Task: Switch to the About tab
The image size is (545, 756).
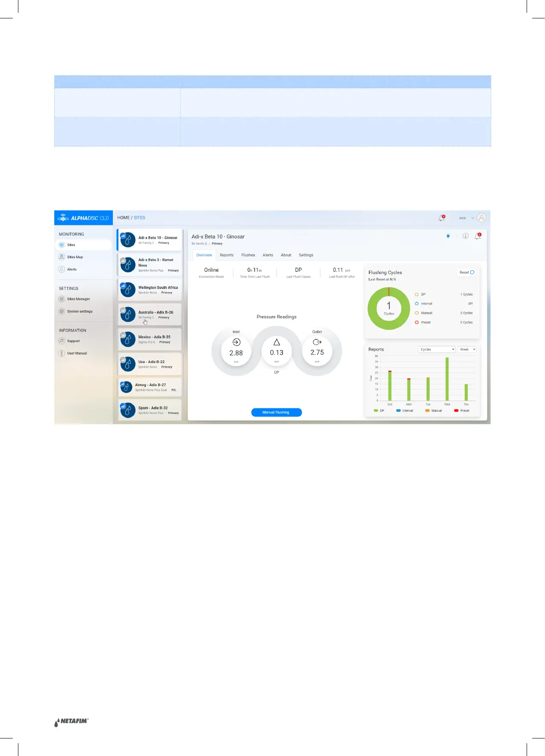Action: tap(286, 255)
